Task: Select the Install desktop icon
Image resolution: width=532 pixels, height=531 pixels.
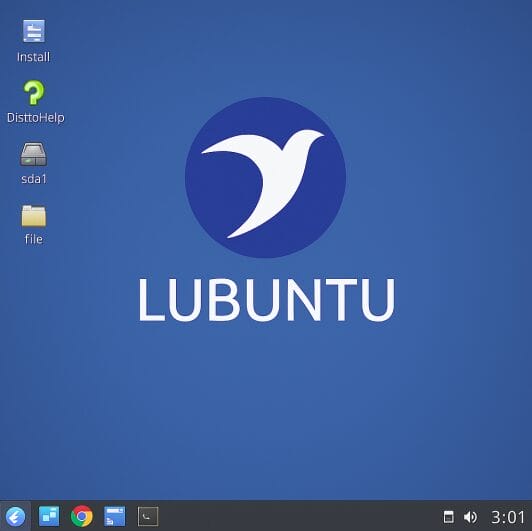Action: (34, 31)
